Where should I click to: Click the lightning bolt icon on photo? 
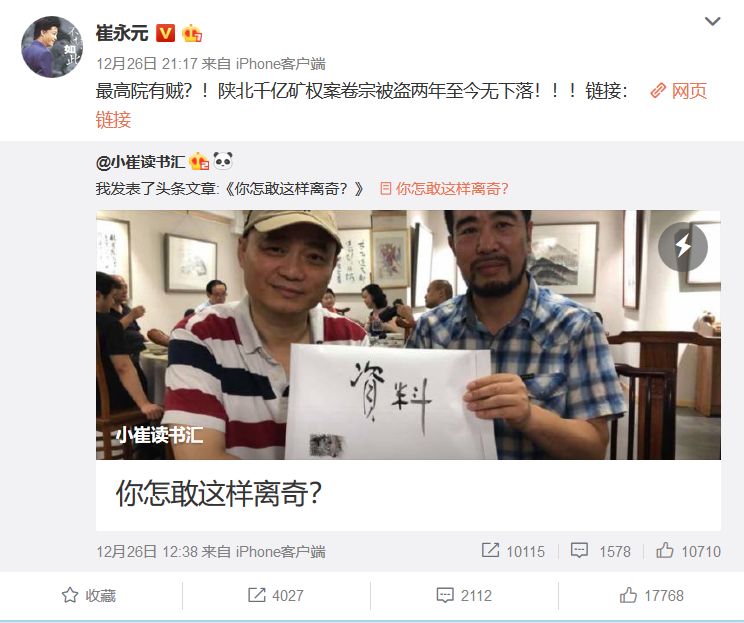click(x=683, y=247)
